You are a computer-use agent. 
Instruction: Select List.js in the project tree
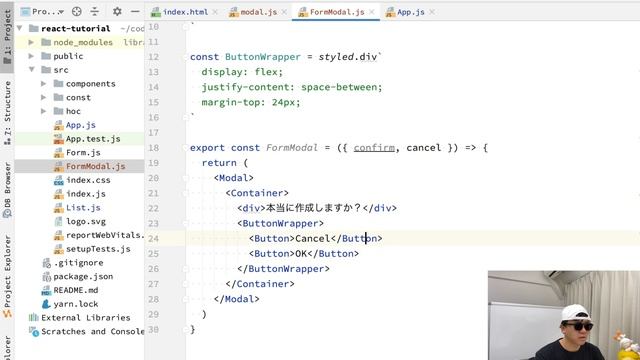click(x=83, y=208)
